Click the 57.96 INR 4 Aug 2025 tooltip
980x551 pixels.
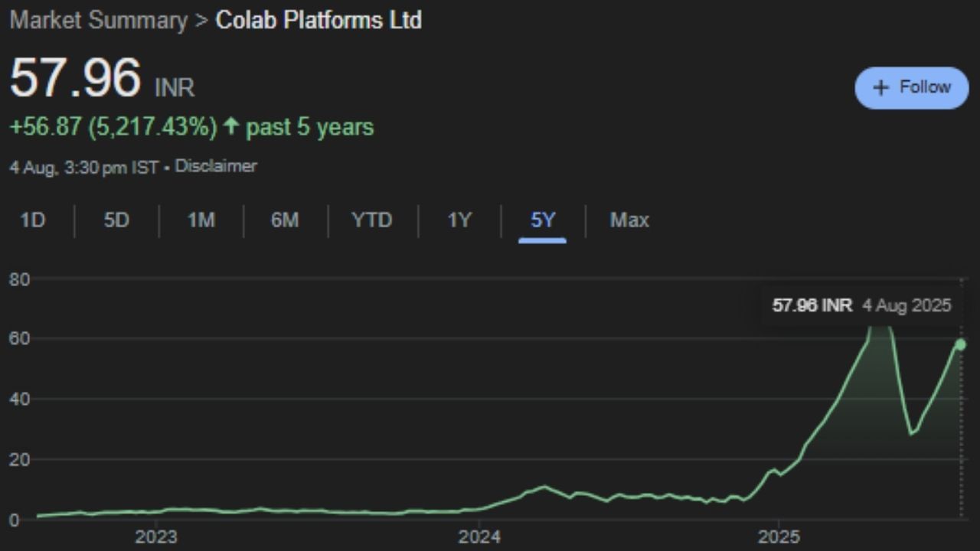tap(861, 306)
